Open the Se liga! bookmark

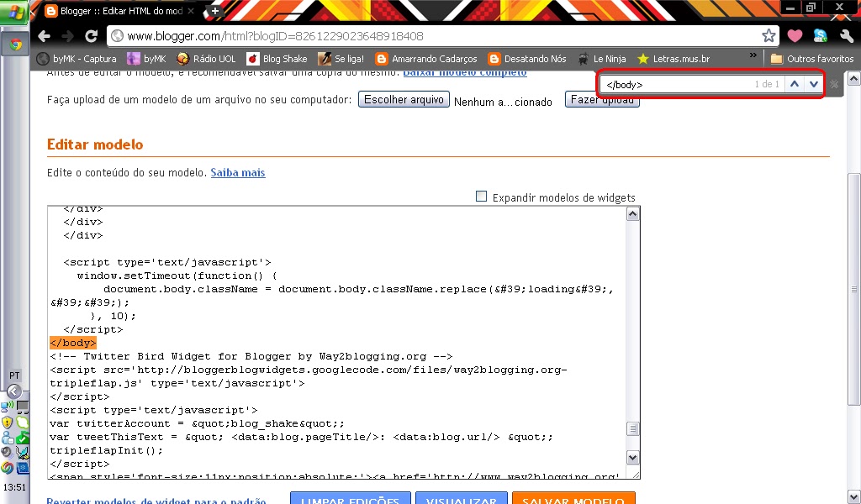[x=341, y=59]
